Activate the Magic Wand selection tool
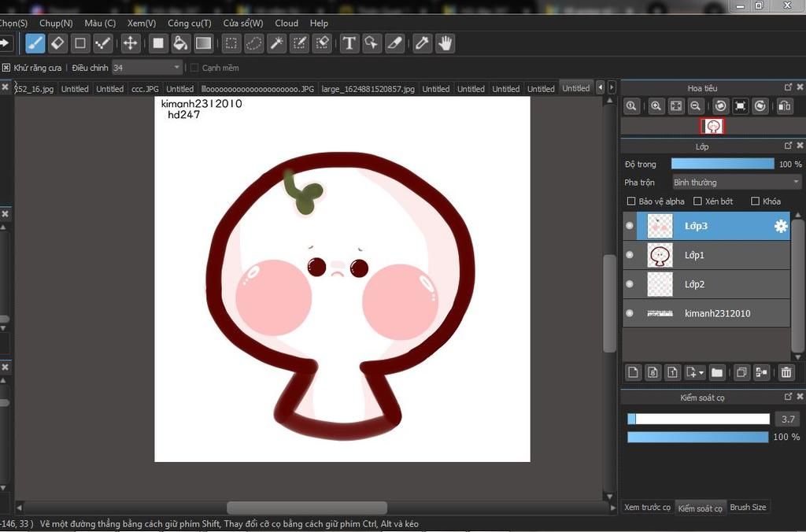 pos(276,43)
